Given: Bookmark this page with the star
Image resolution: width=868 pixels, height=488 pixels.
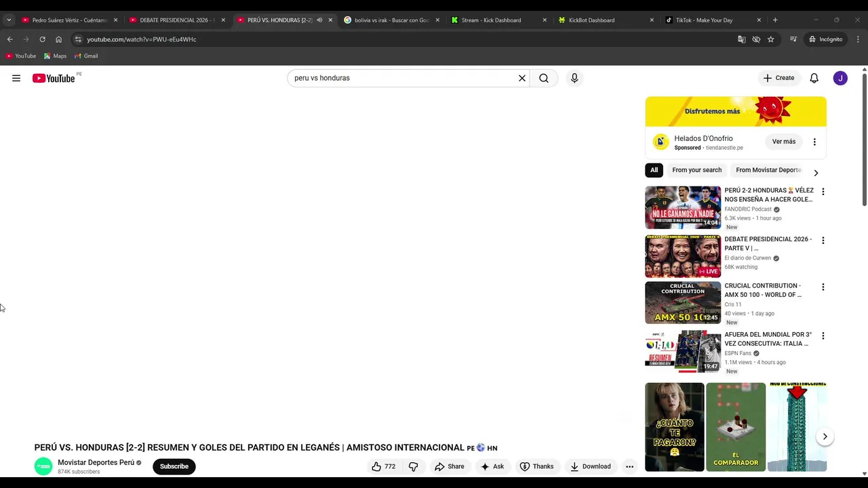Looking at the screenshot, I should 770,39.
